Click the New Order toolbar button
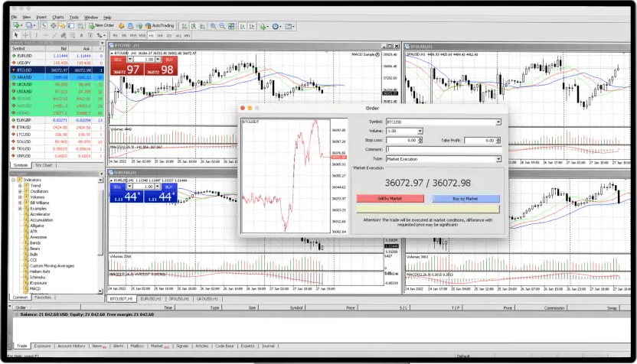 coord(101,25)
